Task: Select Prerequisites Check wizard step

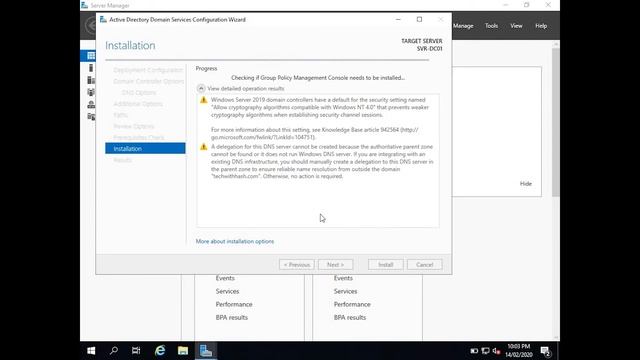Action: [x=139, y=138]
